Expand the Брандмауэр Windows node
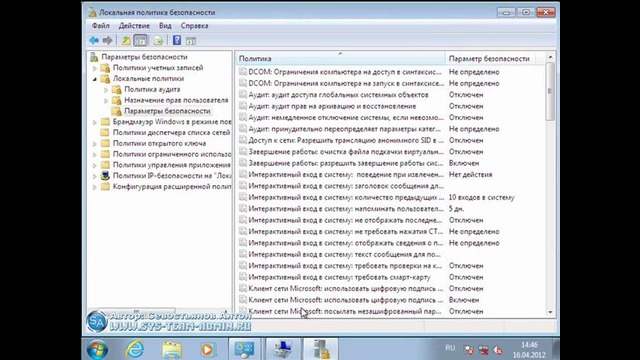 pyautogui.click(x=95, y=122)
